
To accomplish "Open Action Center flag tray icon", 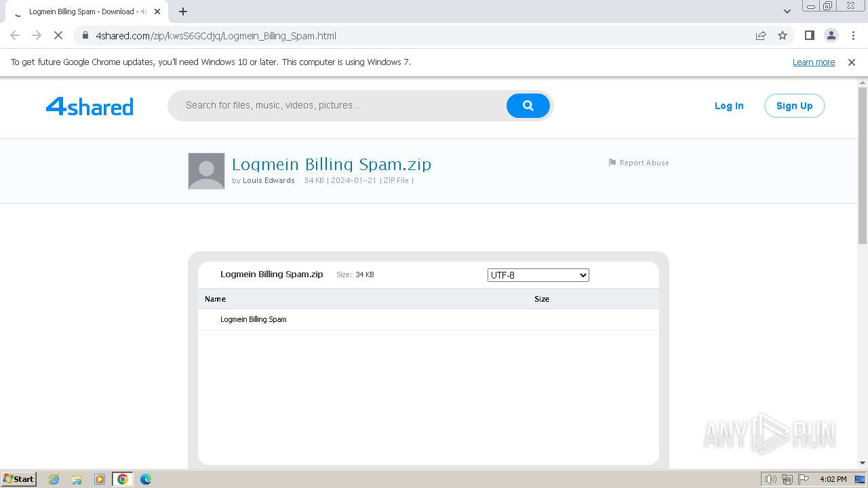I will pyautogui.click(x=804, y=479).
